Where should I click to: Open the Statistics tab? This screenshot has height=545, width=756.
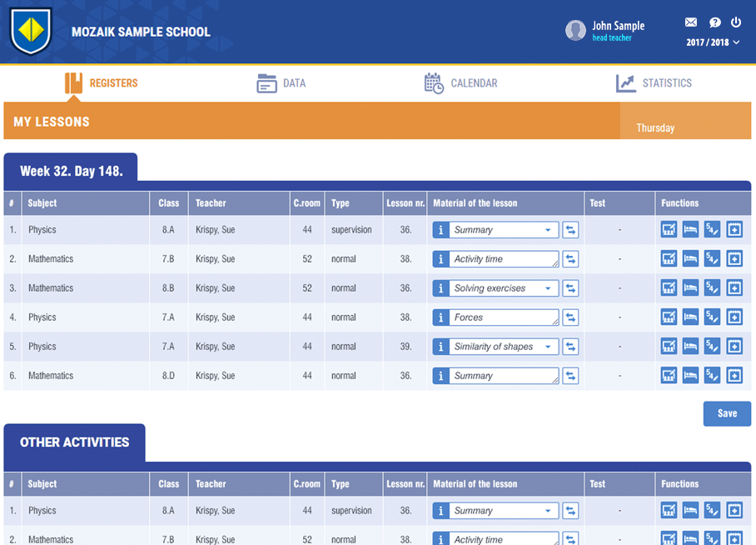click(x=654, y=83)
